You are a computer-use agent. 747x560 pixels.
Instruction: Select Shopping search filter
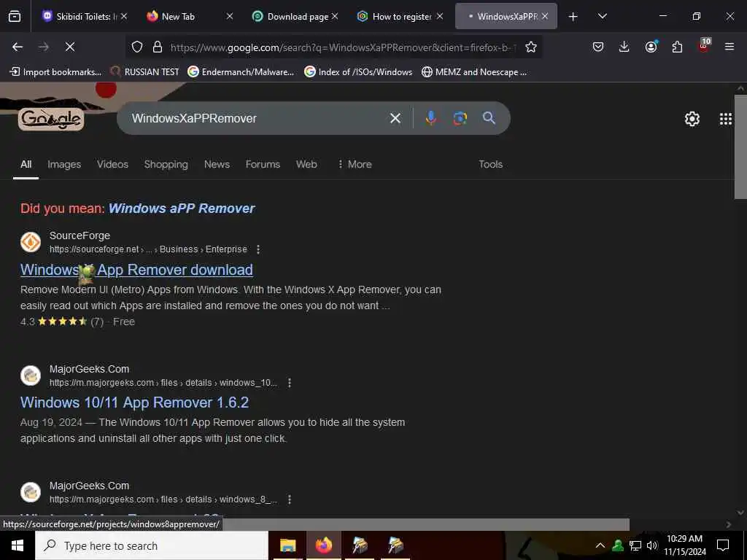[166, 164]
